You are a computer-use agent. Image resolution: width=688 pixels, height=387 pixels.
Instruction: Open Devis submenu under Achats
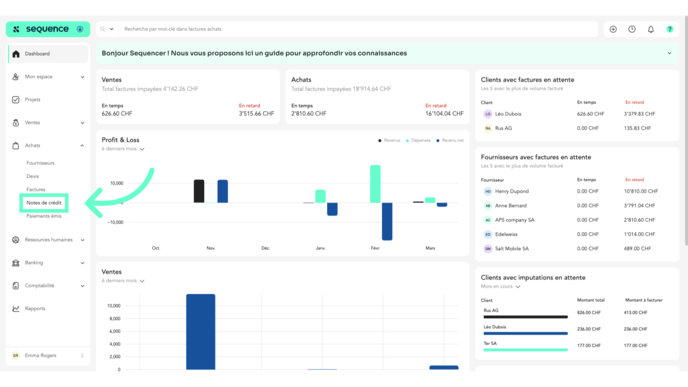[32, 176]
